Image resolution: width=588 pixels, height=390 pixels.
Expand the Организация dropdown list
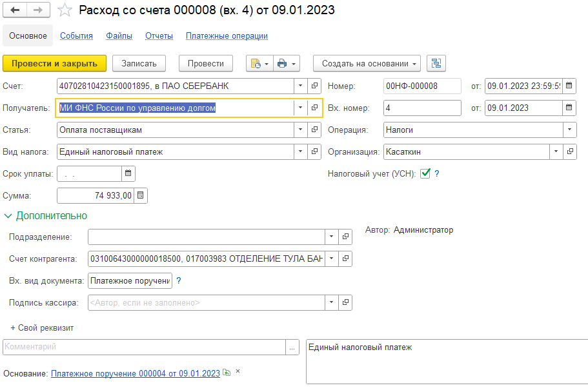[x=556, y=151]
